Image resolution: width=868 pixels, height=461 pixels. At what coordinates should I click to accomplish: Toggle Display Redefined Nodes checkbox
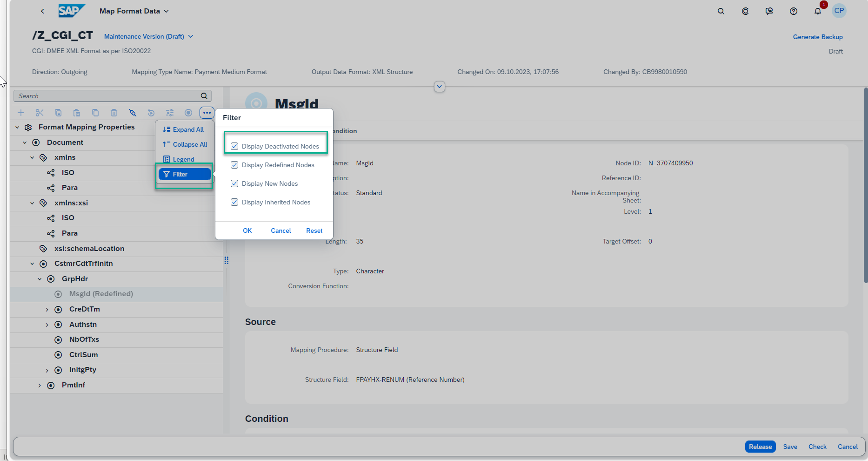(234, 165)
